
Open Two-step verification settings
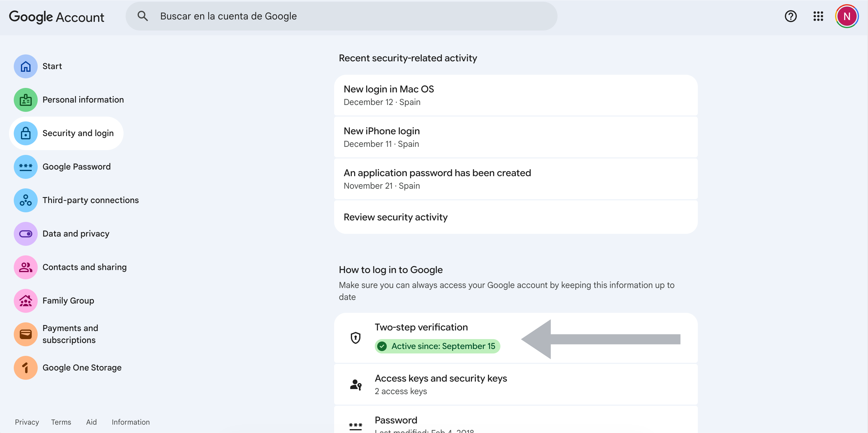coord(421,327)
